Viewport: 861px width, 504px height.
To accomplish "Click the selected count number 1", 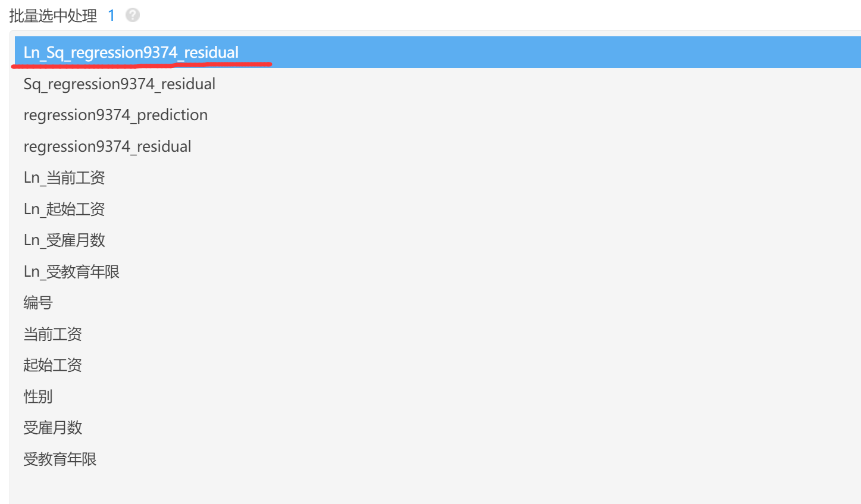I will [x=111, y=15].
